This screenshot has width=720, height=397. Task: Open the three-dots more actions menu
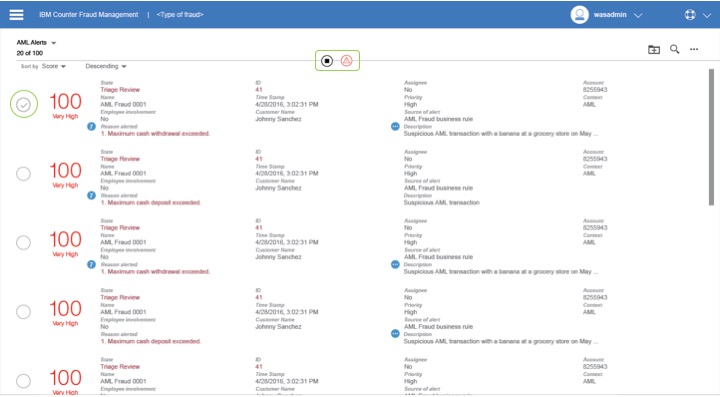[x=694, y=49]
